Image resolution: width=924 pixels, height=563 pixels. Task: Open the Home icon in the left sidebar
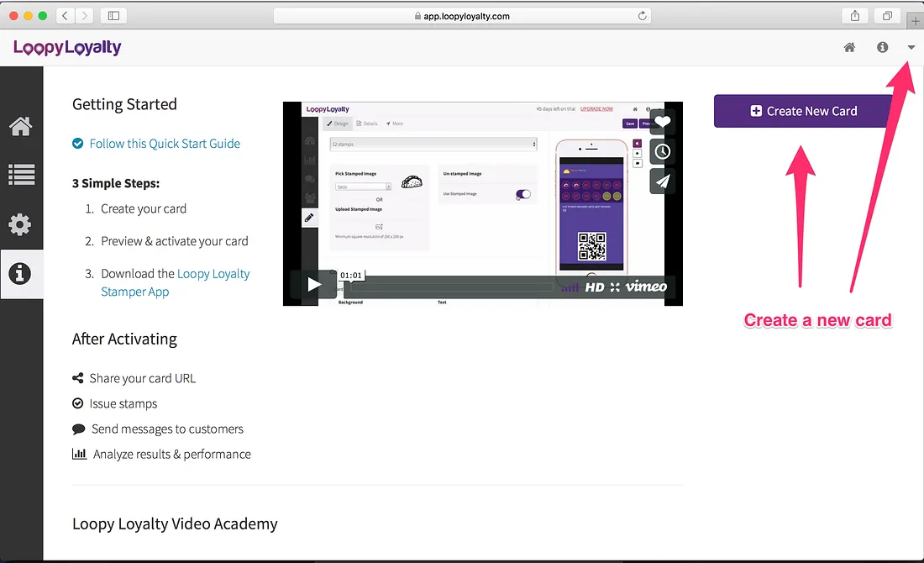[x=21, y=125]
